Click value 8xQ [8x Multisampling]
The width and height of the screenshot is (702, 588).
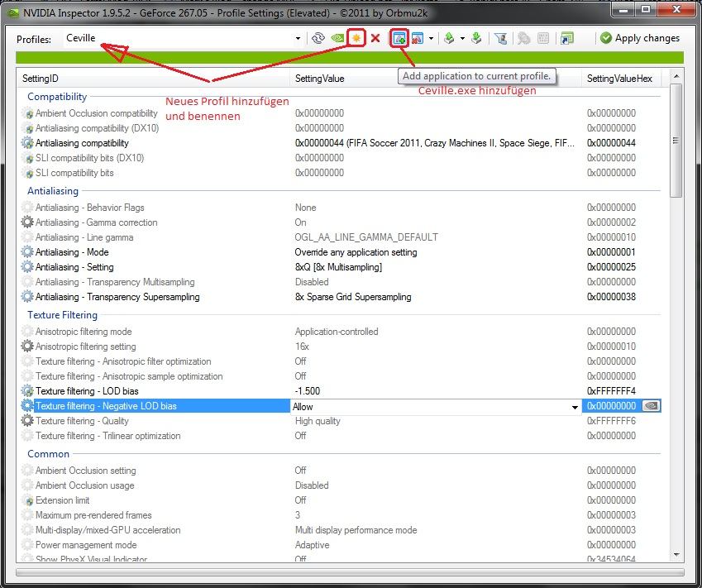[338, 267]
